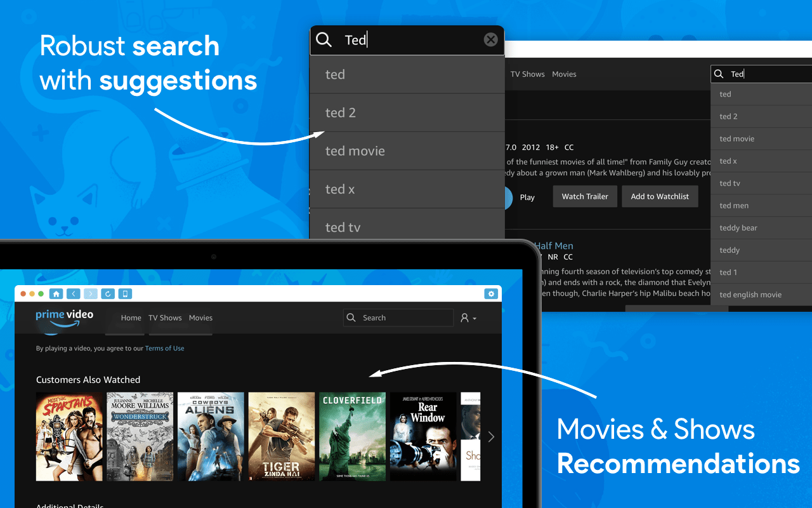Open Movies in the upper background window

[x=564, y=74]
